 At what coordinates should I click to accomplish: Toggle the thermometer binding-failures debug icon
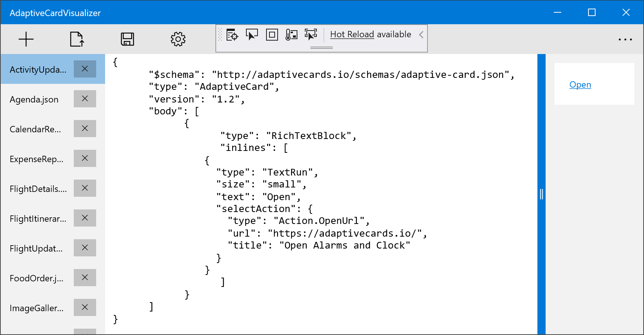click(291, 35)
